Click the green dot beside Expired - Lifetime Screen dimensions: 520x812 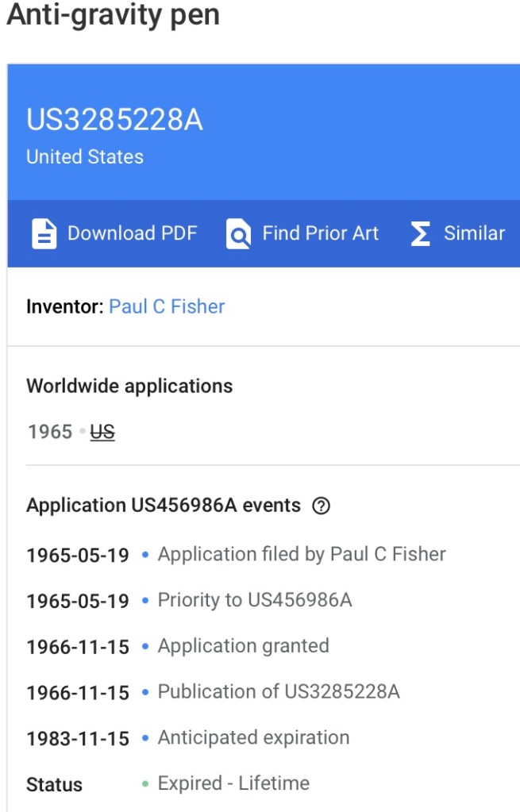(x=145, y=784)
